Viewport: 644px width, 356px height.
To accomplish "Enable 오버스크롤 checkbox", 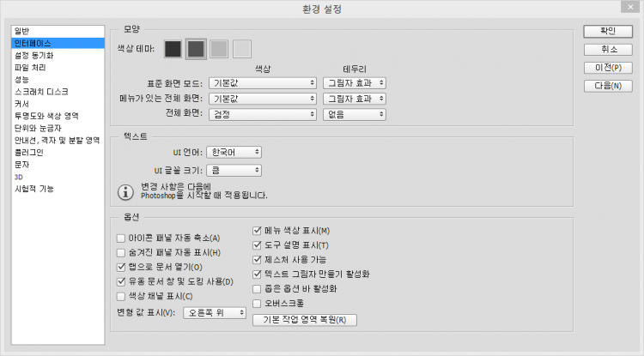I will [258, 304].
